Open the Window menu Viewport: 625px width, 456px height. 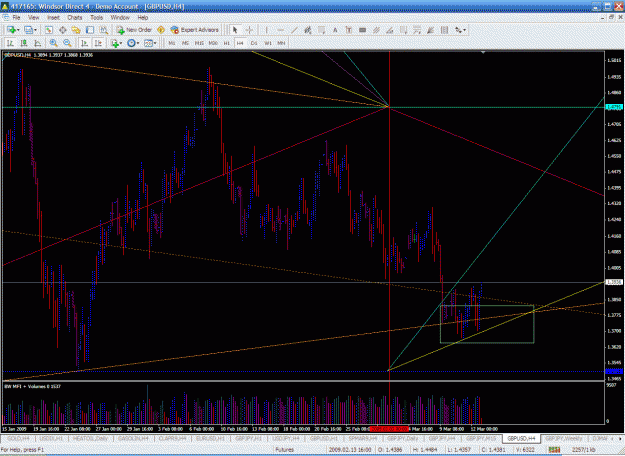click(120, 18)
